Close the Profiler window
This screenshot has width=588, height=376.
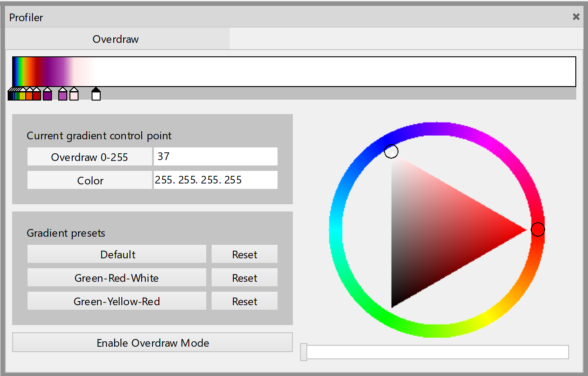pyautogui.click(x=576, y=17)
